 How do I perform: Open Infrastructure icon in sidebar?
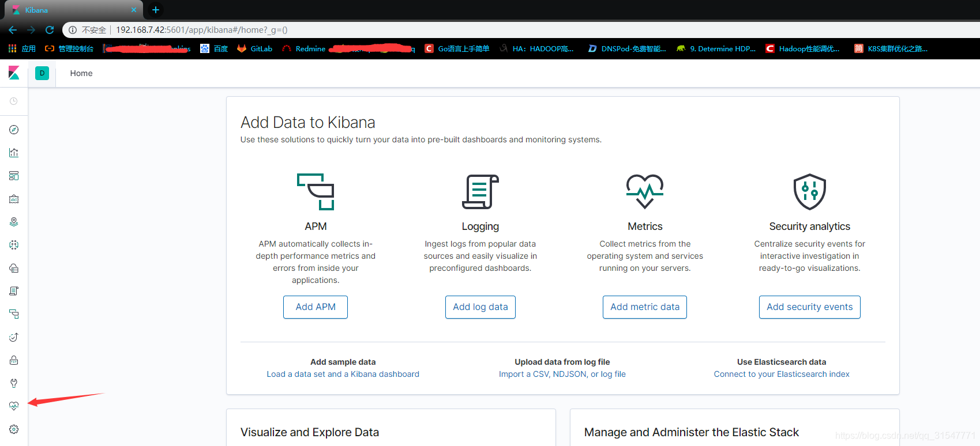[x=14, y=268]
